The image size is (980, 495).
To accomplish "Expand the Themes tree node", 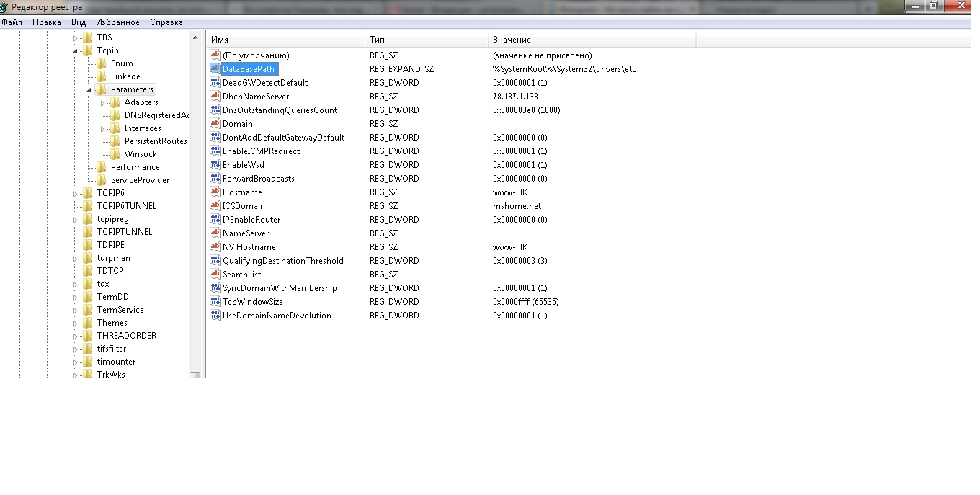I will [x=76, y=323].
